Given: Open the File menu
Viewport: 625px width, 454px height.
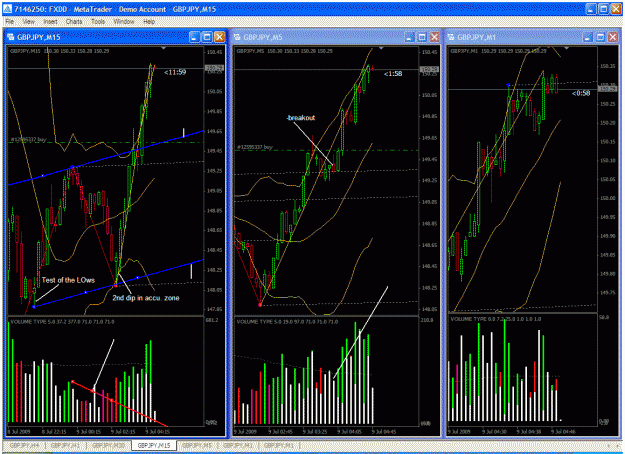Looking at the screenshot, I should pos(10,22).
